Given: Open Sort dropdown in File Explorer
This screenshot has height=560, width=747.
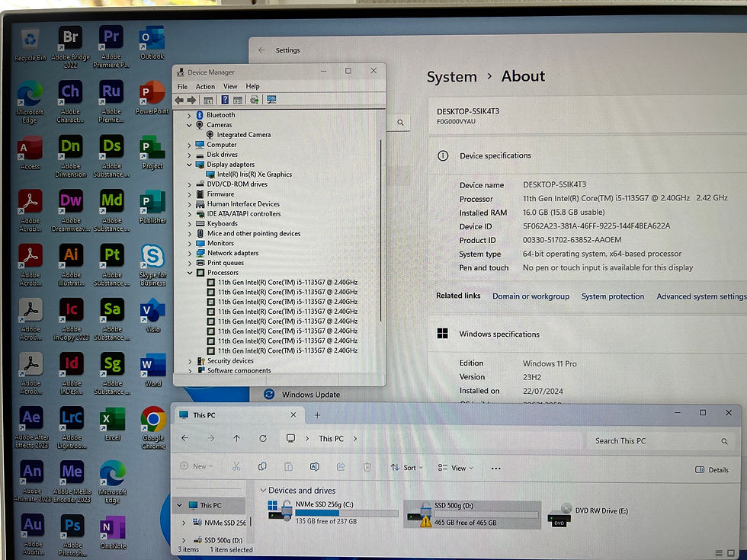Looking at the screenshot, I should point(406,468).
